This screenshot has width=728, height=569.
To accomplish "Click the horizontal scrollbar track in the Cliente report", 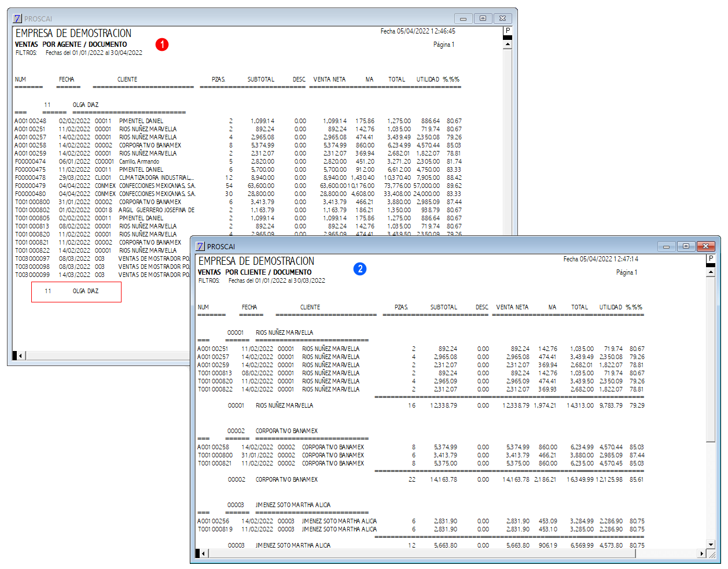I will (x=453, y=553).
